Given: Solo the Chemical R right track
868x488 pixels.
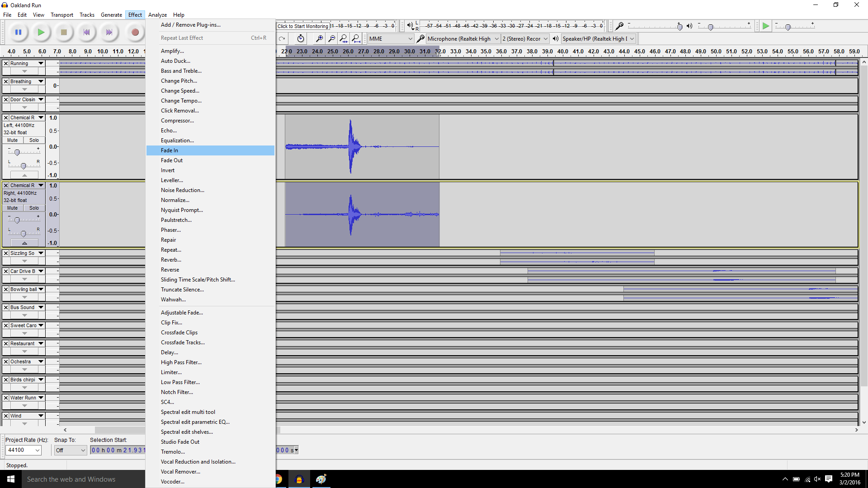Looking at the screenshot, I should pos(34,208).
